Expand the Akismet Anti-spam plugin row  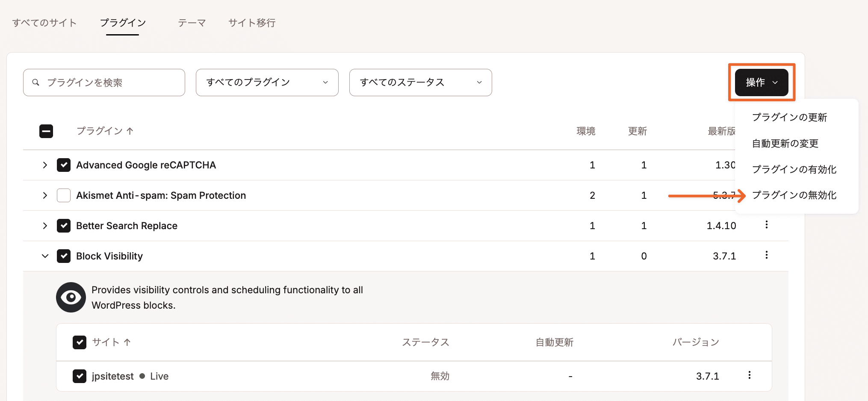point(45,195)
